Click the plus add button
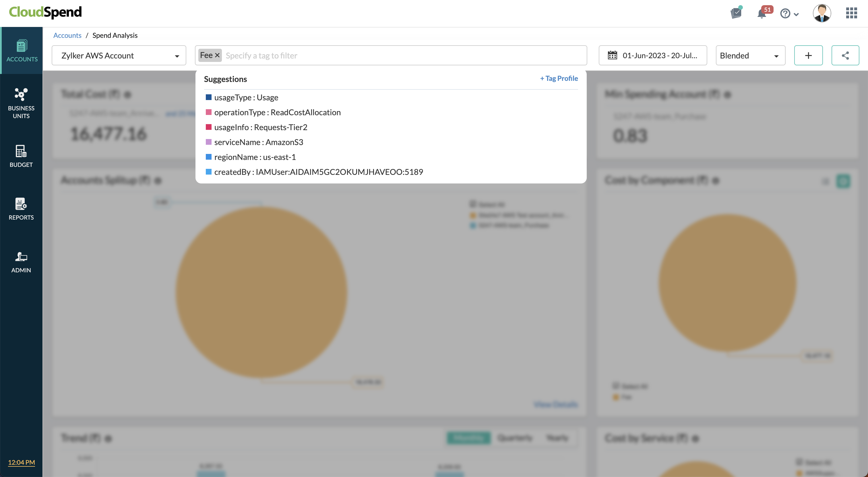The width and height of the screenshot is (868, 477). click(x=808, y=56)
